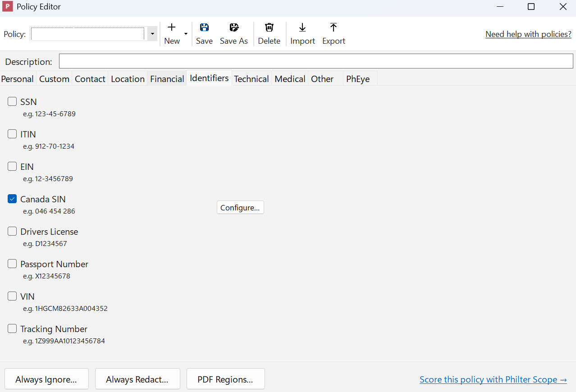Switch to the Location tab

pyautogui.click(x=128, y=79)
